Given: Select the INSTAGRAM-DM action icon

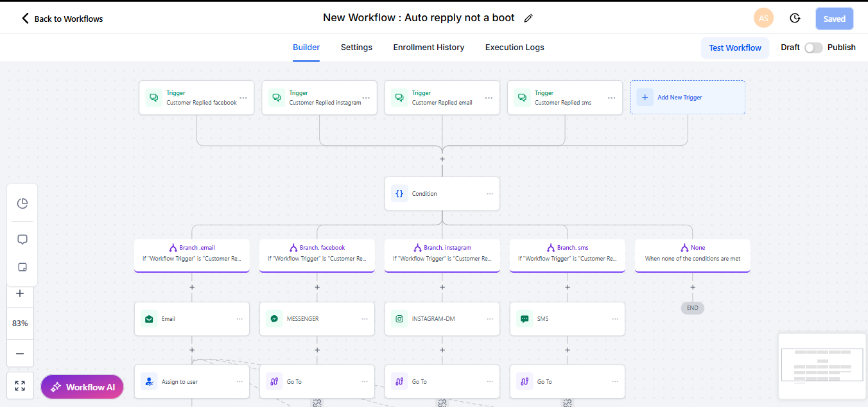Looking at the screenshot, I should pos(399,318).
